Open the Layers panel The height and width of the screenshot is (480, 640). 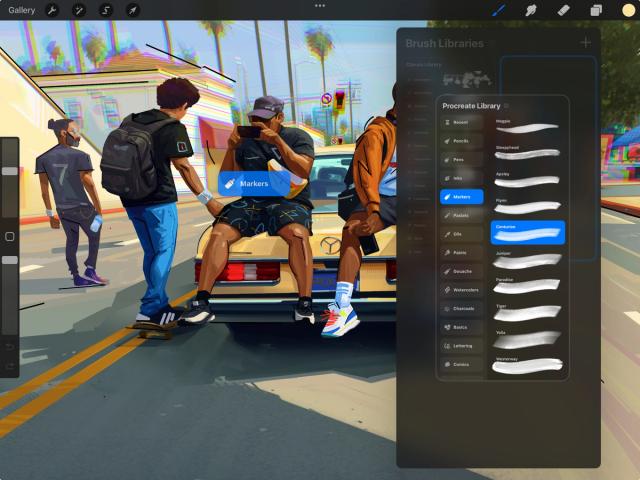pyautogui.click(x=596, y=10)
